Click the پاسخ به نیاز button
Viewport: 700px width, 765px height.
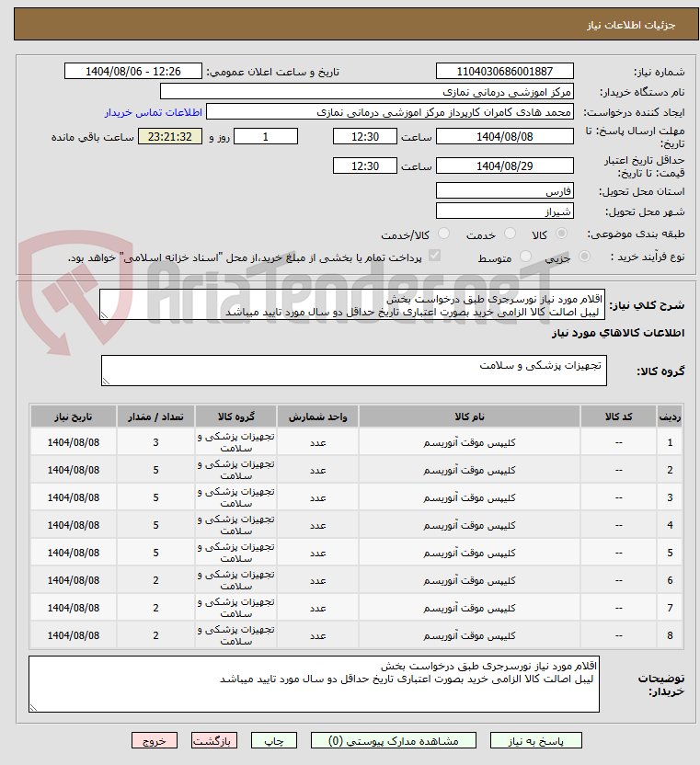[x=536, y=740]
